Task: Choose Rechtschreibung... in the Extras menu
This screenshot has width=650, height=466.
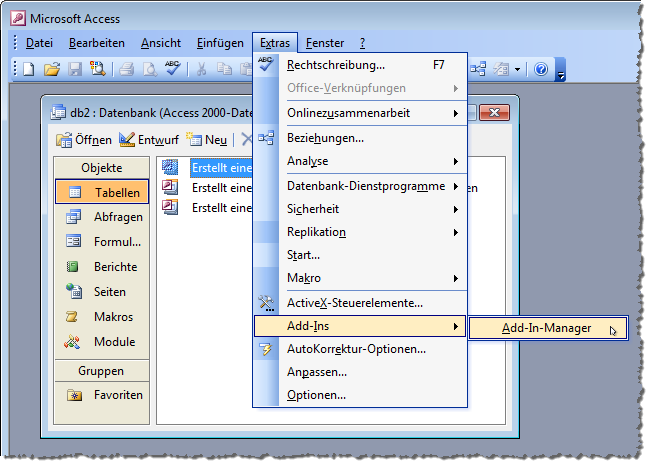Action: pos(360,65)
